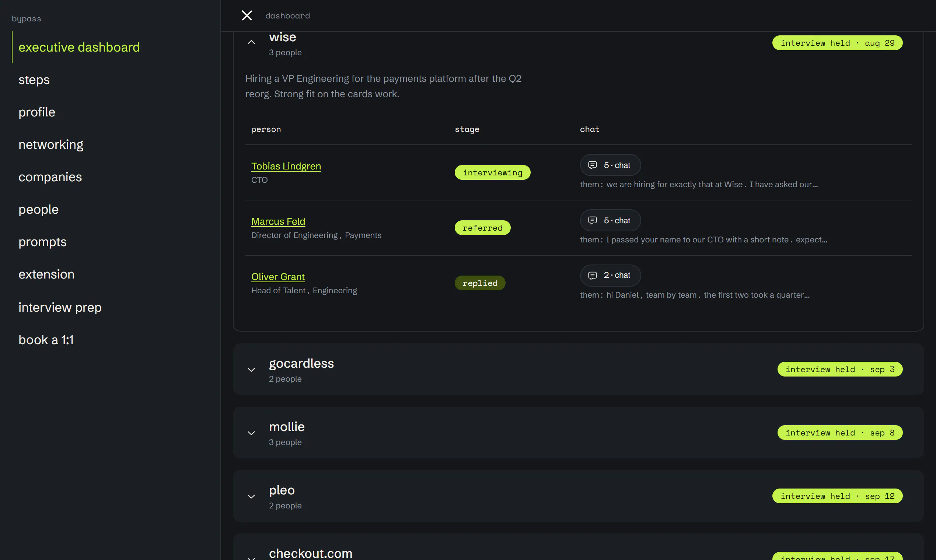Open the interview prep section
The image size is (936, 560).
pos(60,308)
